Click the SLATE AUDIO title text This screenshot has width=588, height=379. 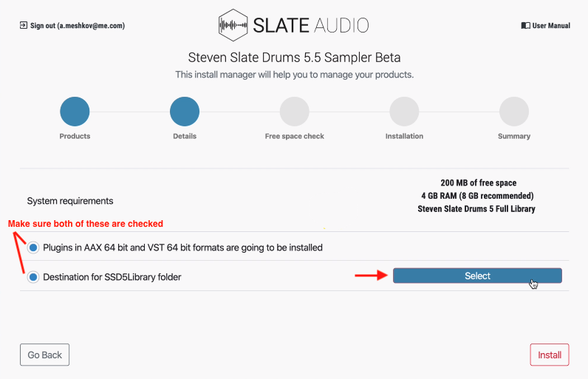tap(310, 25)
